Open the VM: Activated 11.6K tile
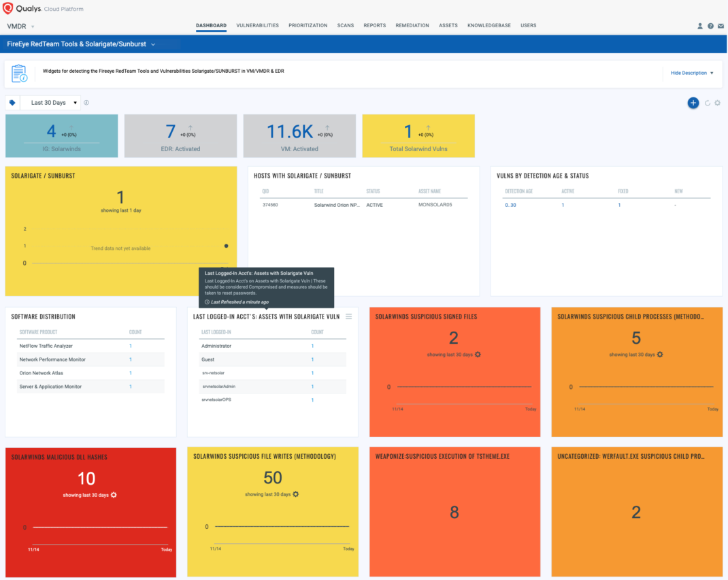The width and height of the screenshot is (728, 580). 299,136
